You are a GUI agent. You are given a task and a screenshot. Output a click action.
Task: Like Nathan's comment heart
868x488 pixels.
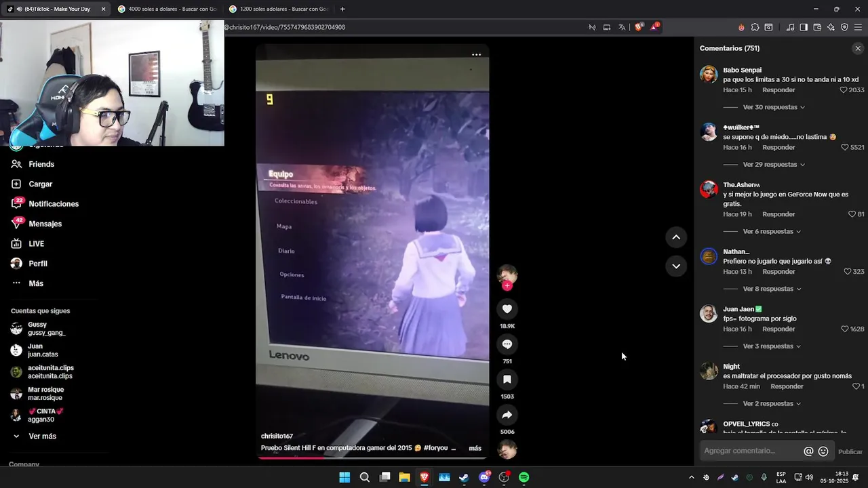click(x=848, y=272)
